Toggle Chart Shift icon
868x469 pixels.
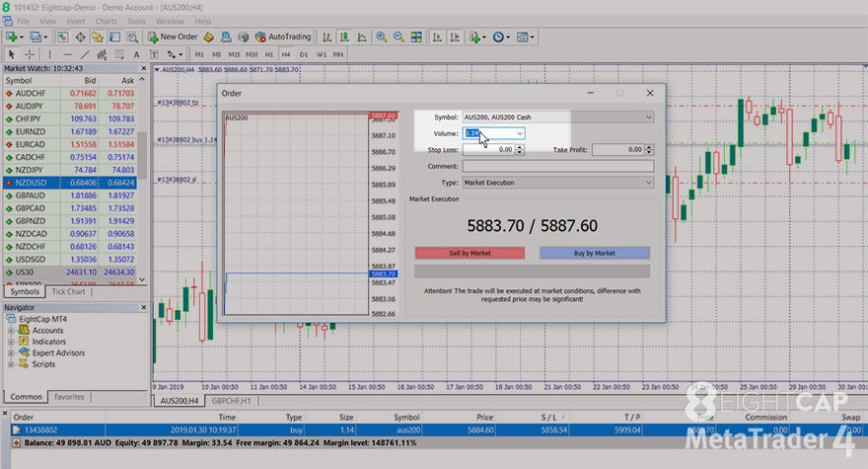pyautogui.click(x=455, y=38)
